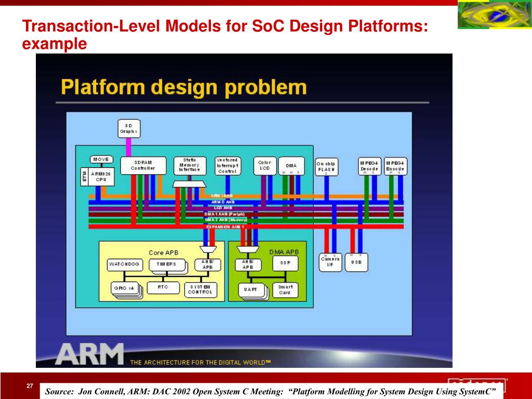Select the TIMERS block
Screen dimensions: 532x399
click(x=167, y=265)
